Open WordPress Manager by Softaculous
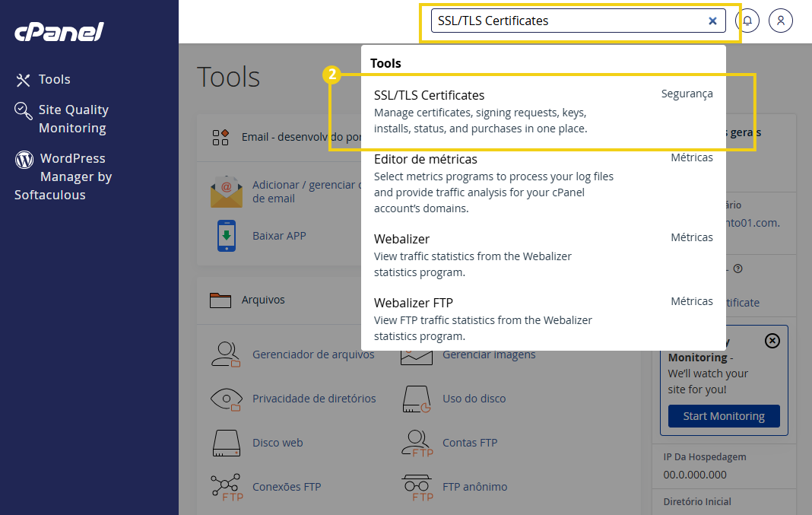The width and height of the screenshot is (812, 515). 63,176
